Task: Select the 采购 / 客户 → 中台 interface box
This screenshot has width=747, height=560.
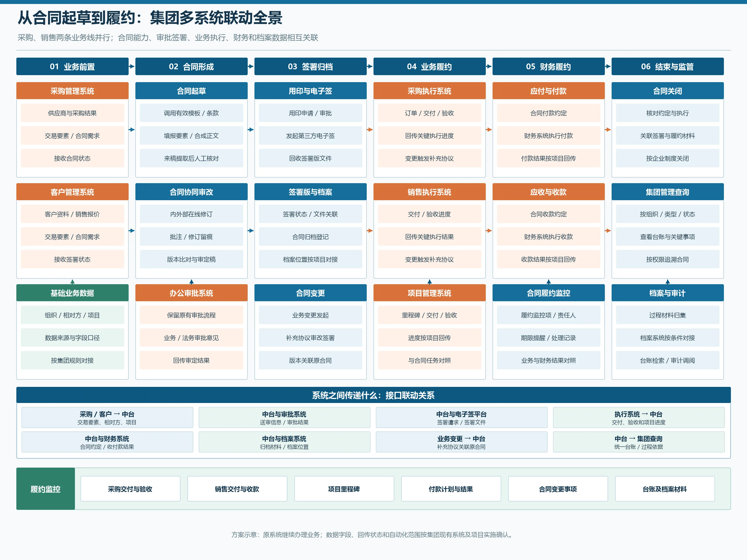Action: [107, 418]
